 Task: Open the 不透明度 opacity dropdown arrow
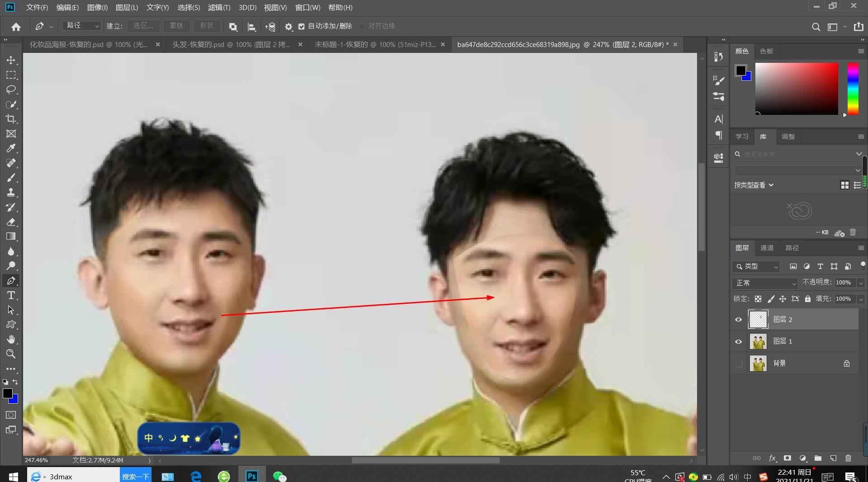tap(861, 283)
